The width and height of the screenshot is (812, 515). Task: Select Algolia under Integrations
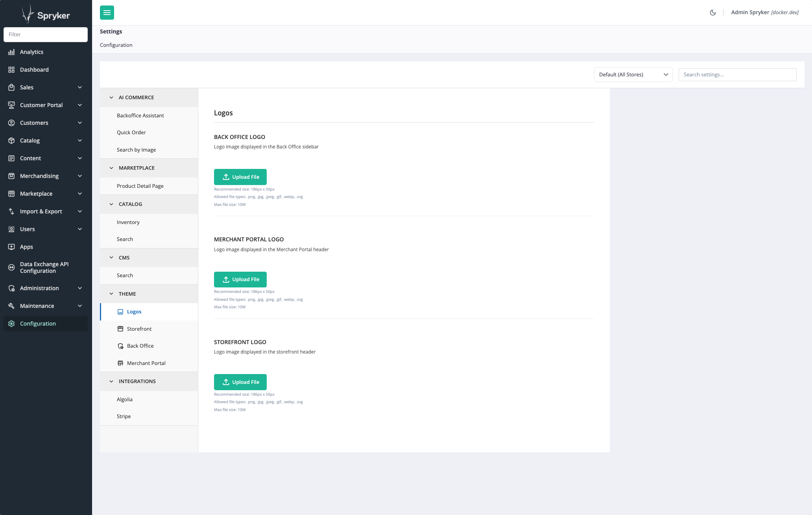pos(125,399)
